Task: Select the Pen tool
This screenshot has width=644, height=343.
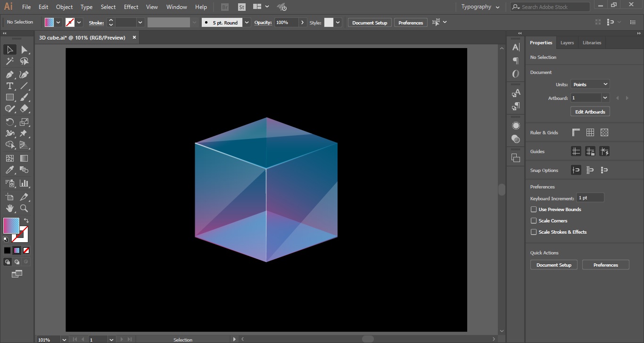Action: point(9,74)
